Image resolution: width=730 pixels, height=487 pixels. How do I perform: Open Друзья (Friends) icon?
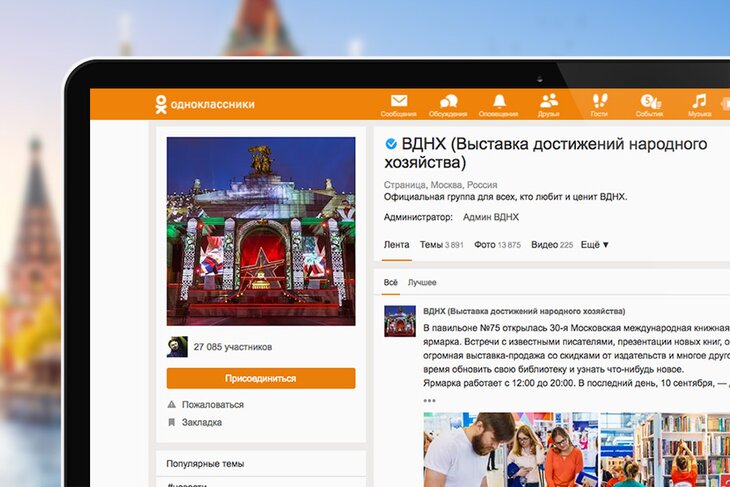549,101
